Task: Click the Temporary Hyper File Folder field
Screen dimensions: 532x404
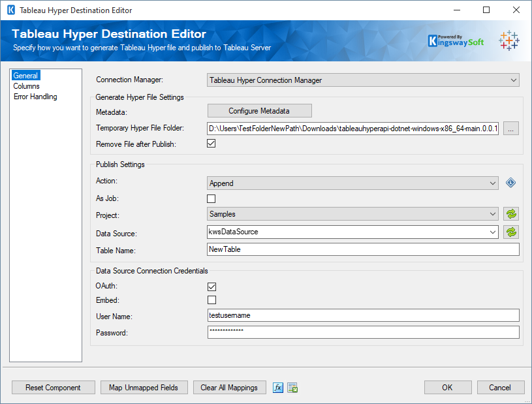Action: coord(353,129)
